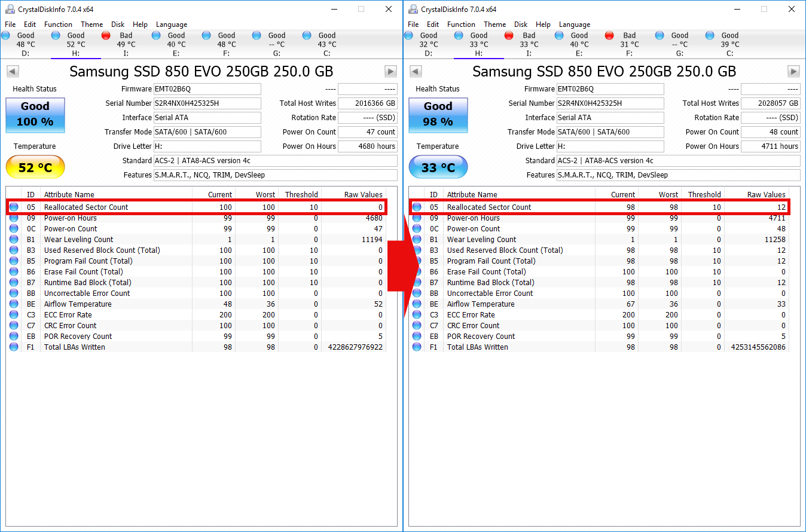Click status icon of Airflow Temperature, left window

(14, 304)
